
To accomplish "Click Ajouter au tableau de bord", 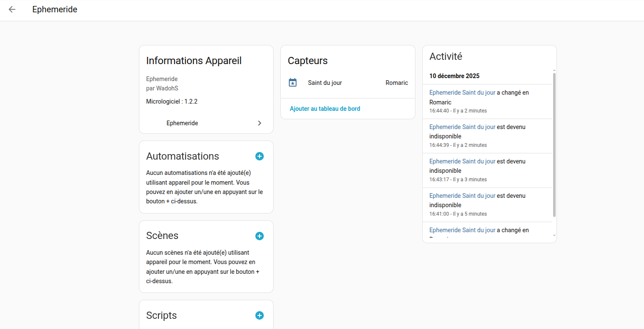I will click(325, 109).
